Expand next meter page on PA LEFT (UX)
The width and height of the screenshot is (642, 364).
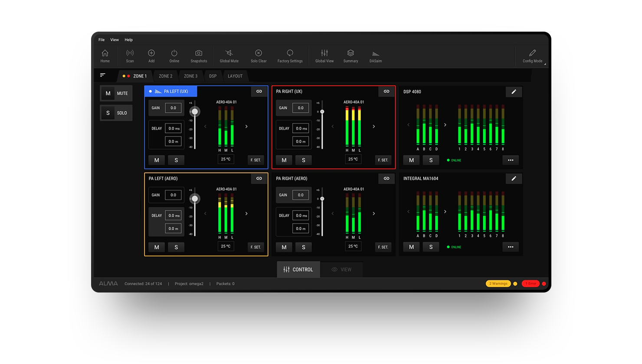tap(246, 127)
